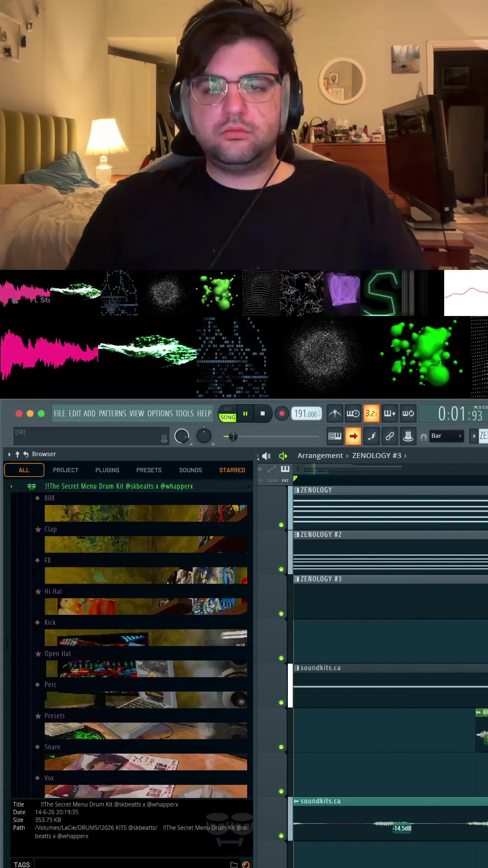Screen dimensions: 488x868
Task: Click the headphones icon beside Bar
Action: point(423,437)
